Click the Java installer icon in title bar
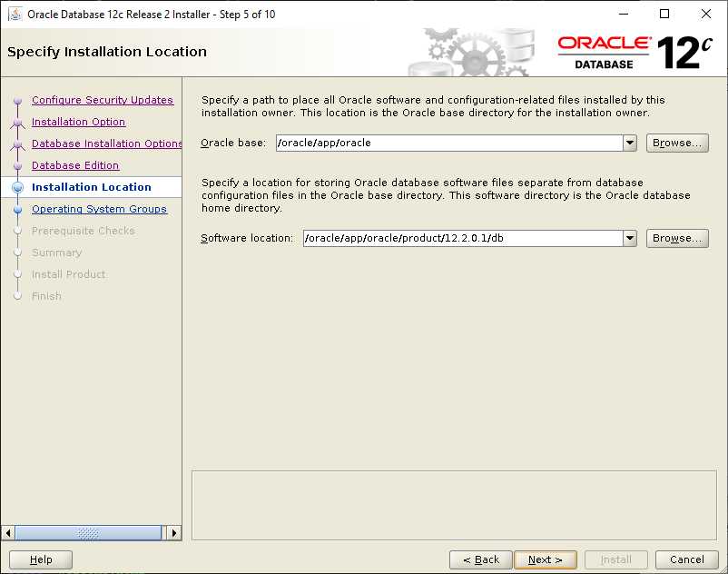Viewport: 728px width, 574px height. (x=15, y=14)
